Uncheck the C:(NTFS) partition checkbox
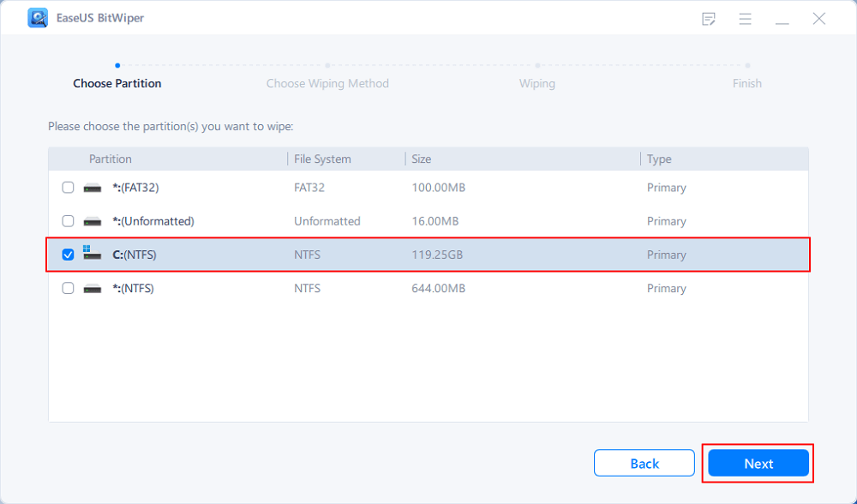Viewport: 857px width, 504px height. [69, 255]
